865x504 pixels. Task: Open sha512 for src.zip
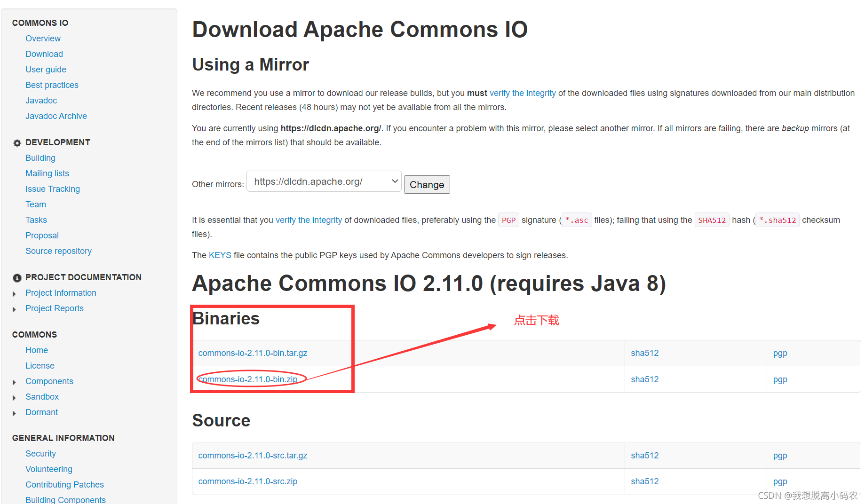[x=644, y=481]
